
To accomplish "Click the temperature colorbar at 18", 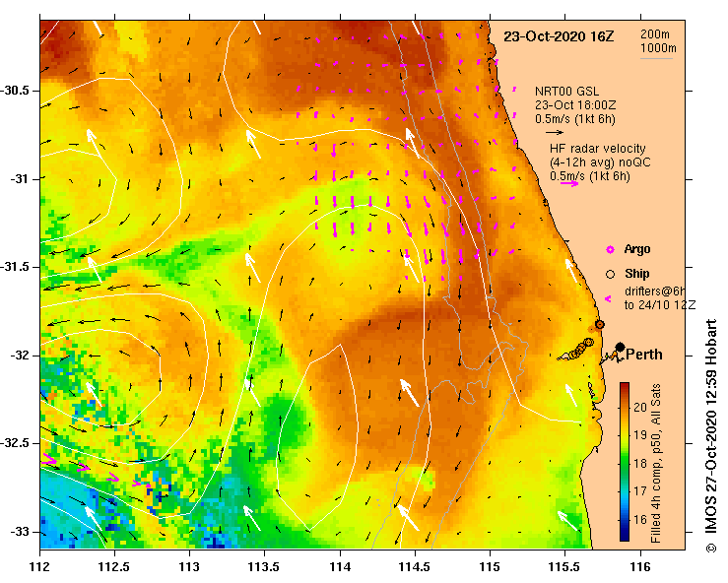I will click(x=625, y=463).
